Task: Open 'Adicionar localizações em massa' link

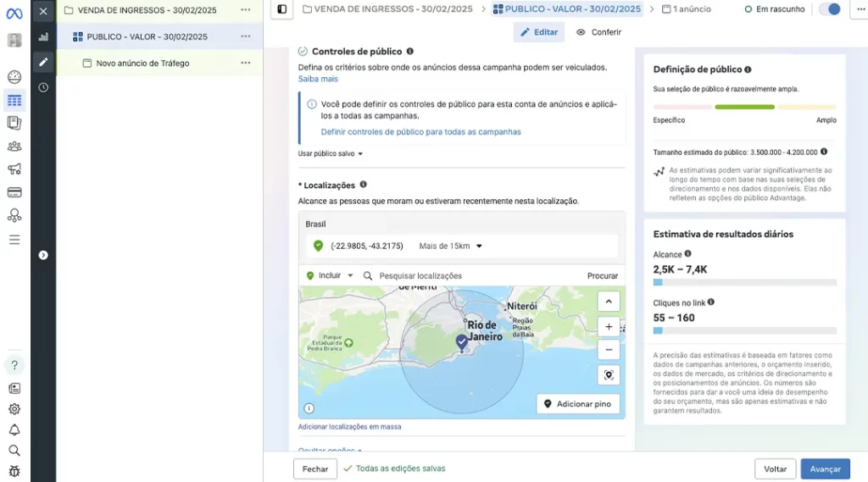Action: (x=349, y=426)
